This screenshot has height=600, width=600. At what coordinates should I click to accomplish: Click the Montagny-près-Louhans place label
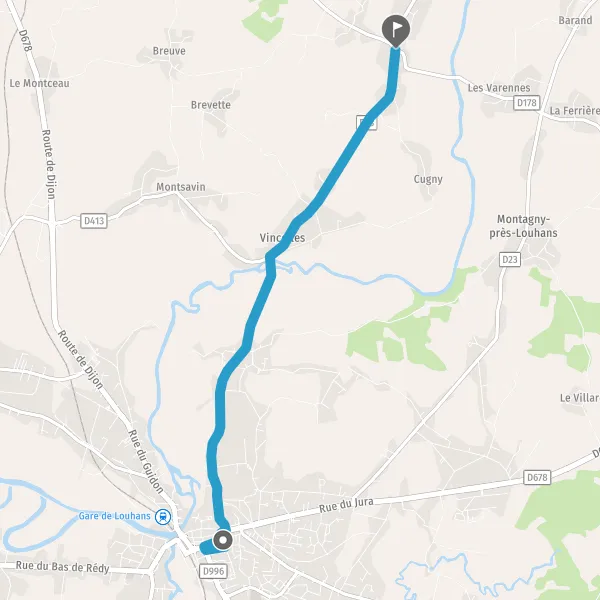tap(523, 226)
